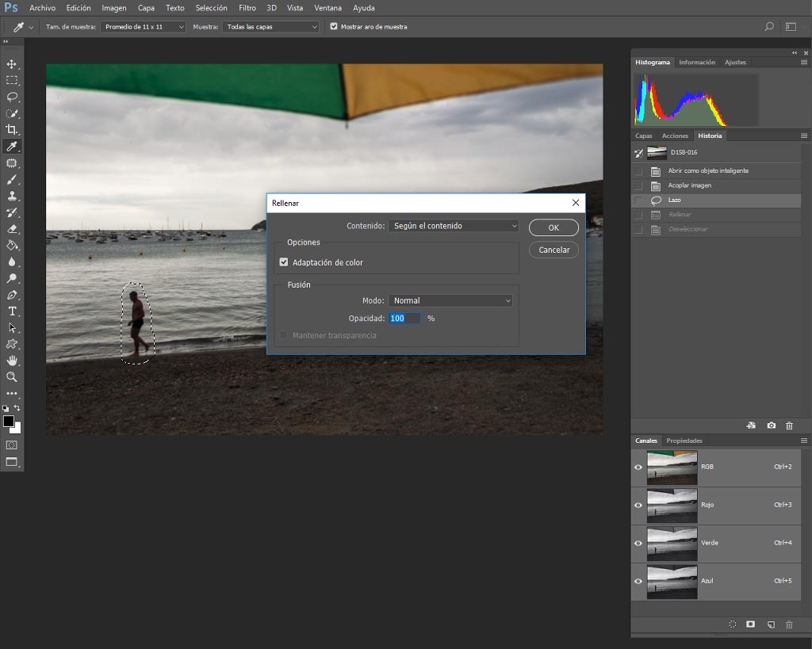Change screen mode from toolbar bottom
The height and width of the screenshot is (649, 812).
click(11, 462)
